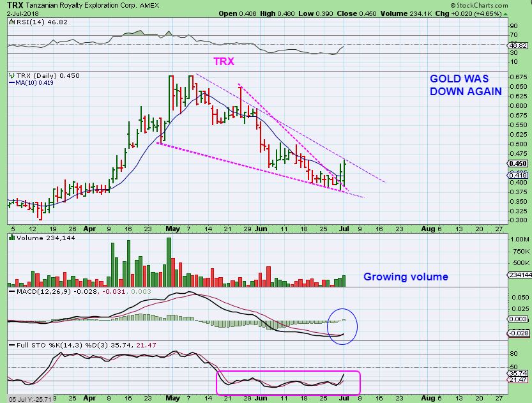This screenshot has height=403, width=532.
Task: Click the Growing volume annotation
Action: click(406, 277)
